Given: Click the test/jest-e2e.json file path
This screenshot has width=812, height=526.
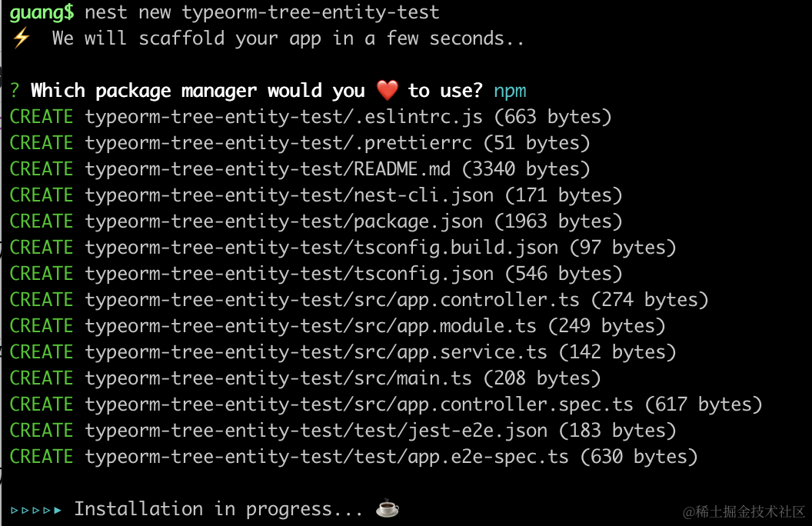Looking at the screenshot, I should tap(316, 431).
